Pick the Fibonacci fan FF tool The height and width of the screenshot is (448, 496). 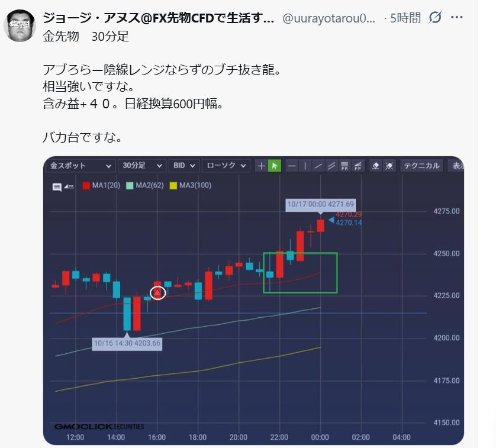point(358,166)
